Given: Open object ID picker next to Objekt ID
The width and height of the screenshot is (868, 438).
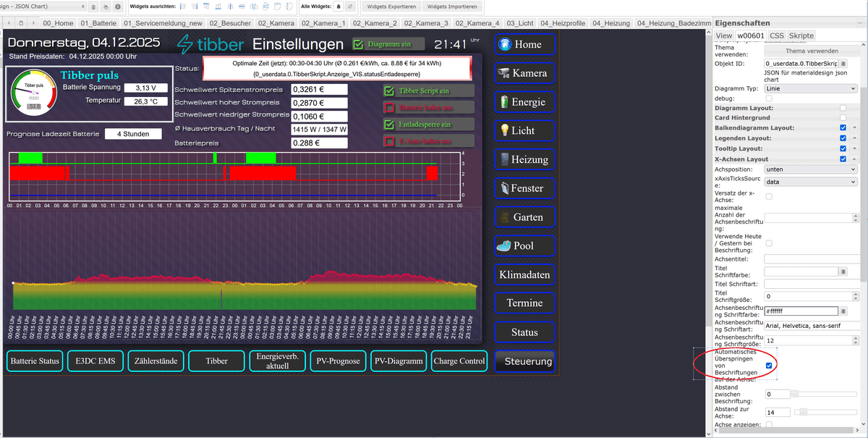Looking at the screenshot, I should pyautogui.click(x=843, y=64).
